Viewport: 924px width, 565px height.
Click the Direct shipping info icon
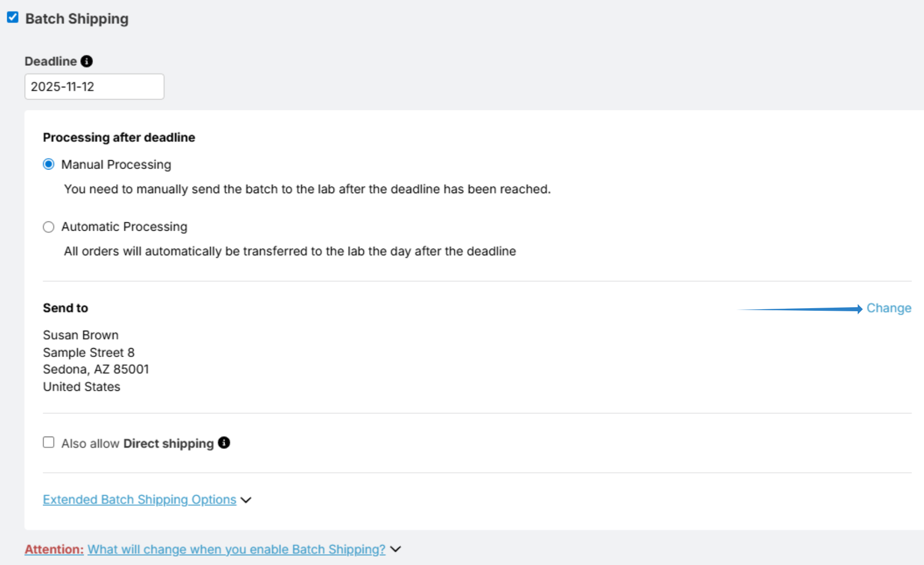pos(224,443)
